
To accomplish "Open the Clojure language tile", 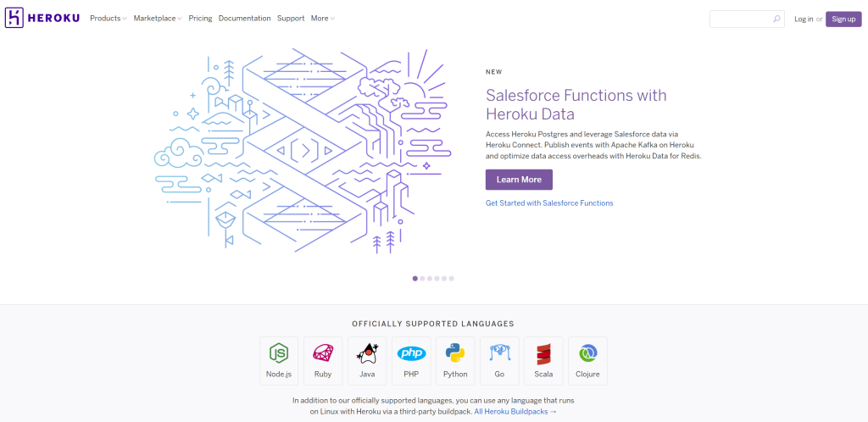I will point(587,360).
